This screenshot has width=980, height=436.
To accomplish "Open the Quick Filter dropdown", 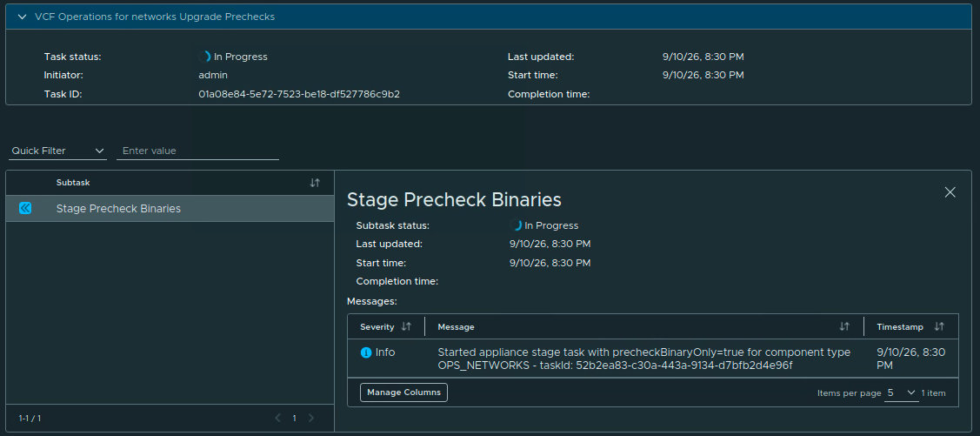I will click(57, 151).
